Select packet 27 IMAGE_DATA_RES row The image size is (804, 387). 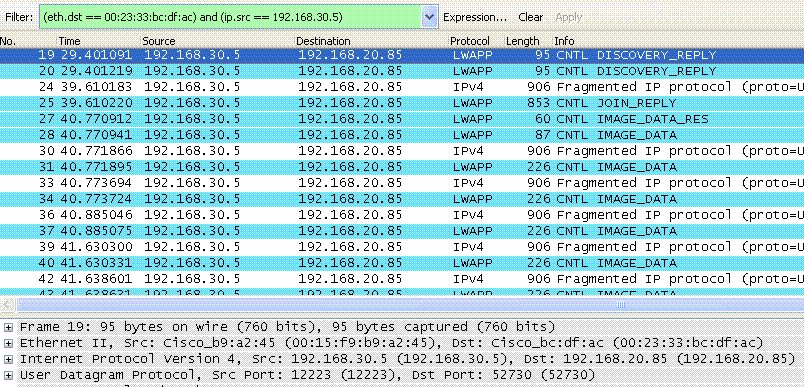point(402,119)
